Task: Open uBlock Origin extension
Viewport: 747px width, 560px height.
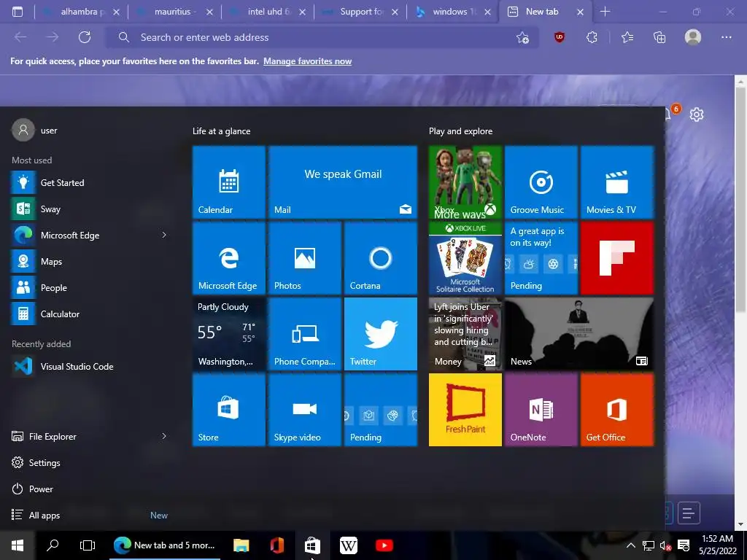Action: (x=560, y=36)
